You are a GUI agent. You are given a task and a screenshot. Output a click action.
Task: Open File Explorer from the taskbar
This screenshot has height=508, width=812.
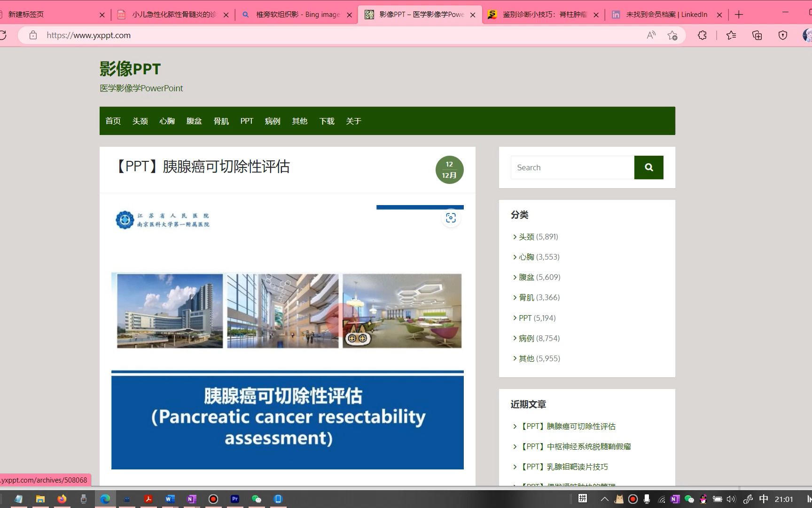(40, 499)
